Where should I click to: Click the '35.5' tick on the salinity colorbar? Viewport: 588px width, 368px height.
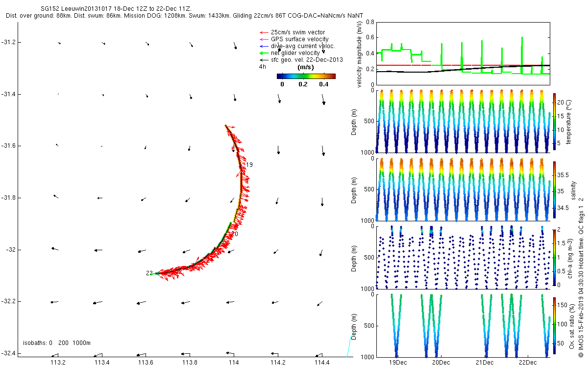(x=563, y=175)
